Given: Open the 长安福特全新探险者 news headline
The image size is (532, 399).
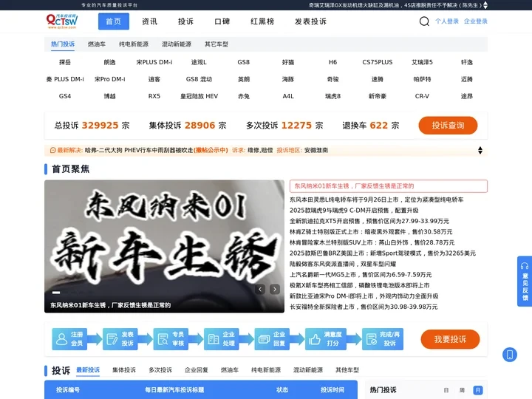Looking at the screenshot, I should click(x=364, y=307).
